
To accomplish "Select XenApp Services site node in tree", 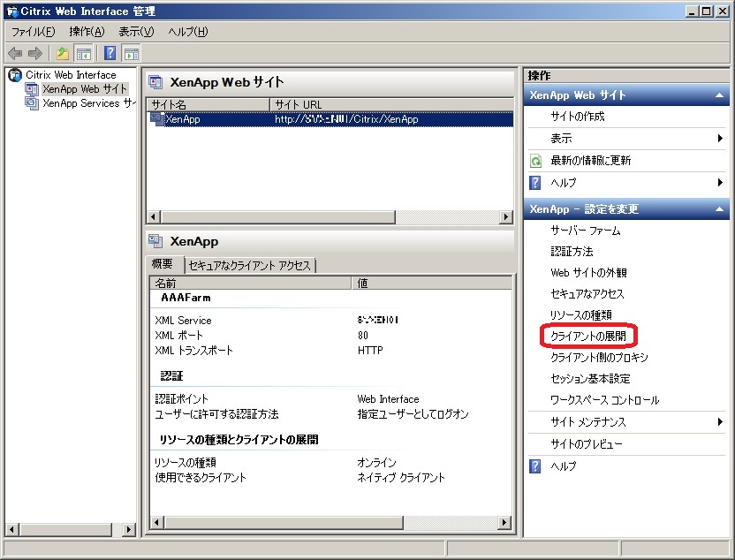I will click(x=87, y=103).
